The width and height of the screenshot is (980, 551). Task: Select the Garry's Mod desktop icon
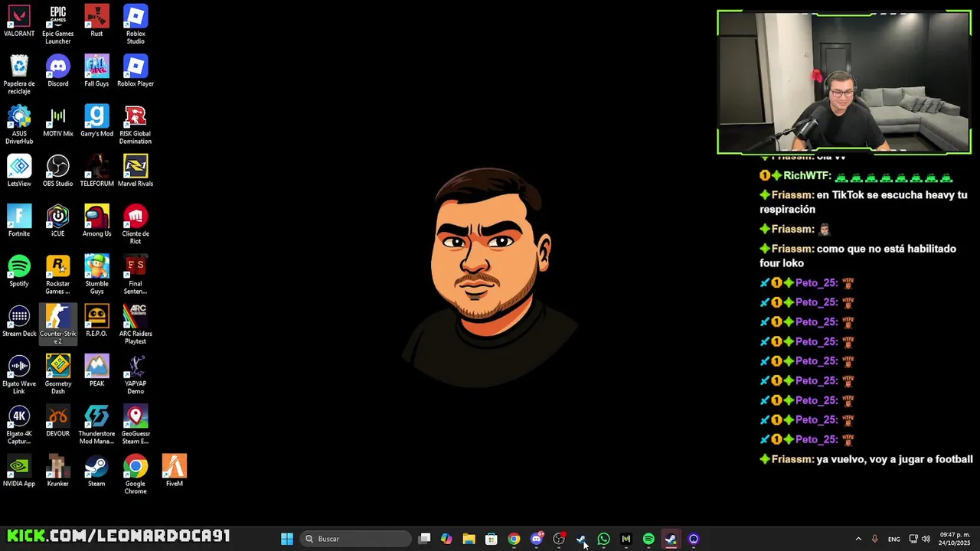tap(96, 122)
